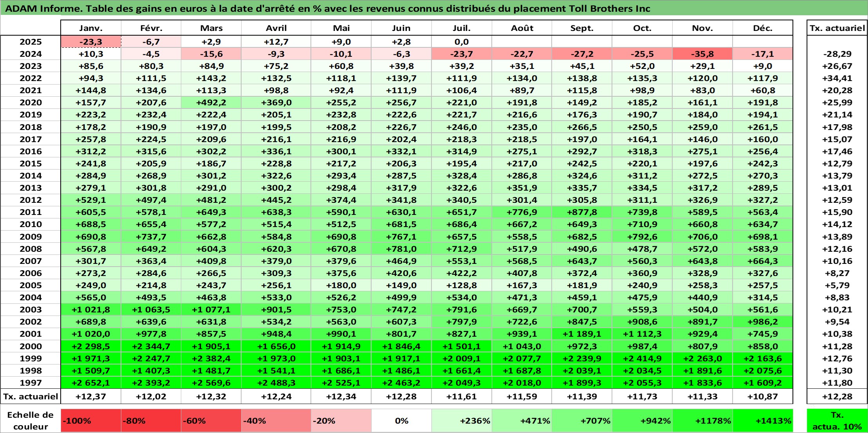Screen dimensions: 868x433
Task: Click cell +2 652,1 in the 1997 row
Action: 91,382
